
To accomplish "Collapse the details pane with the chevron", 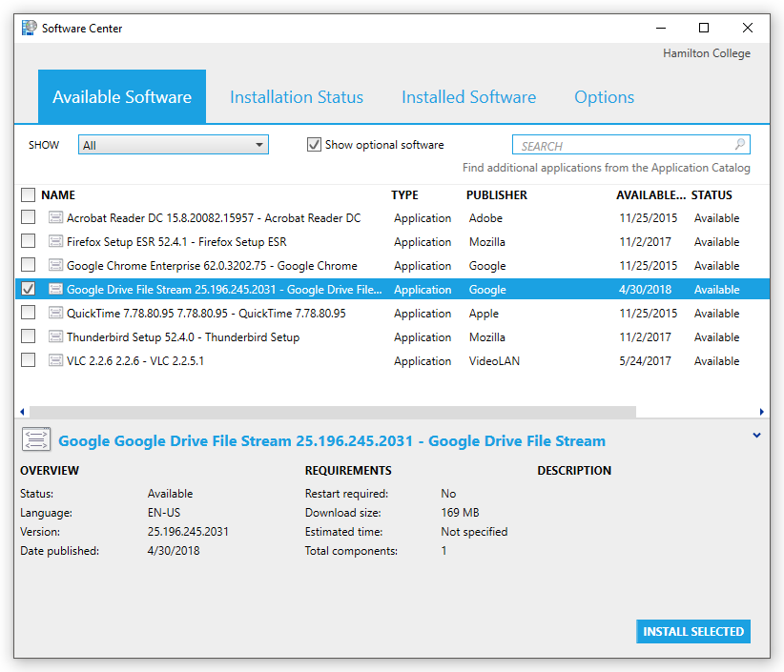I will pos(757,436).
